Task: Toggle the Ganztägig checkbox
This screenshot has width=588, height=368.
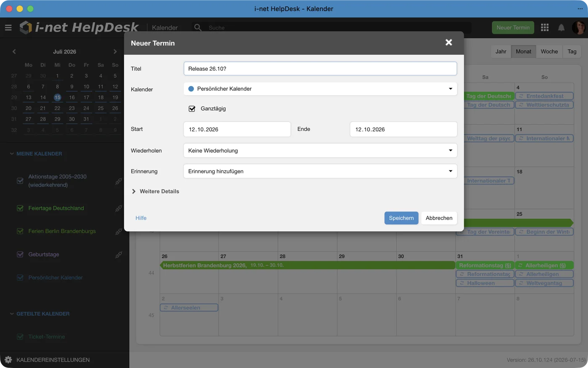Action: pyautogui.click(x=192, y=109)
